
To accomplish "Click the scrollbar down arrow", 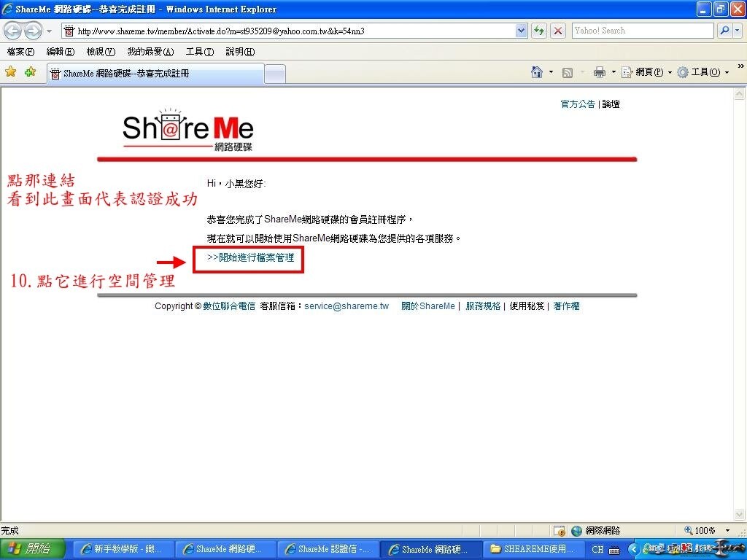I will click(x=740, y=515).
